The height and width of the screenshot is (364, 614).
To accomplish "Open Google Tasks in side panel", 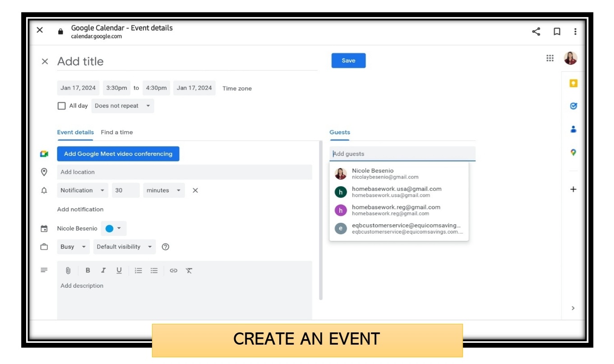I will pos(573,106).
